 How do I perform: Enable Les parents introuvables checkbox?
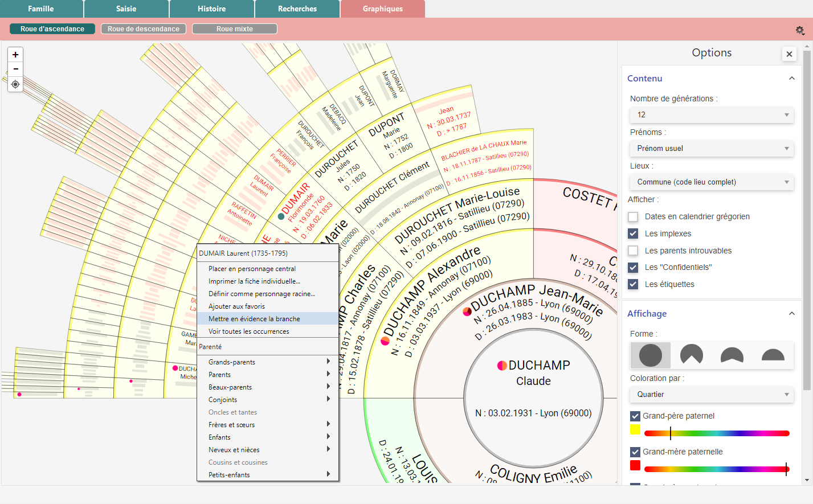[x=633, y=251]
